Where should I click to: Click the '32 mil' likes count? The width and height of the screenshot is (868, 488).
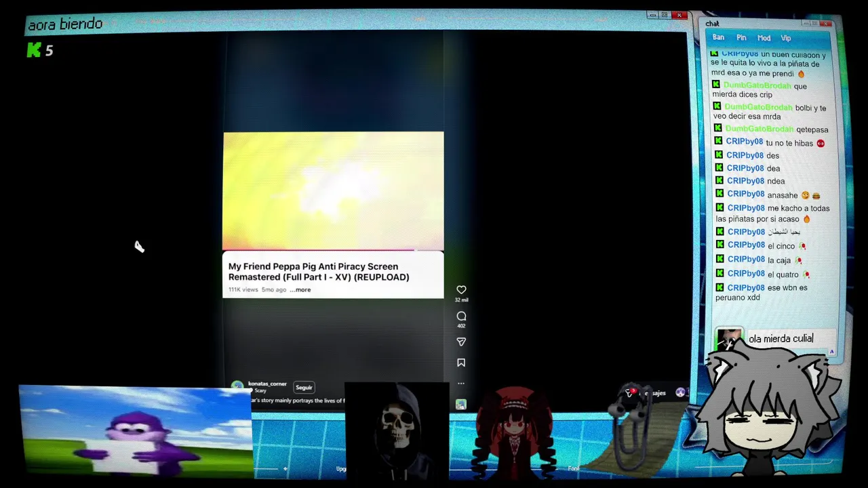tap(461, 300)
